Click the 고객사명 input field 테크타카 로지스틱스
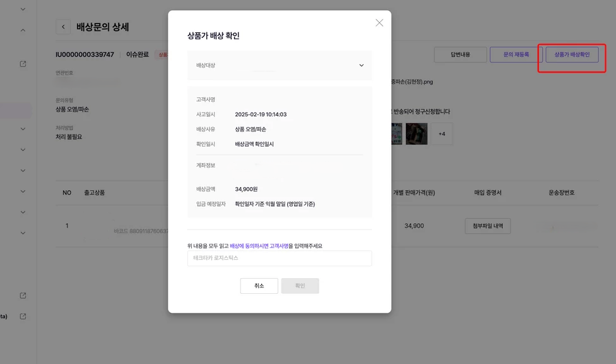Screen dimensions: 616x364 coord(280,258)
